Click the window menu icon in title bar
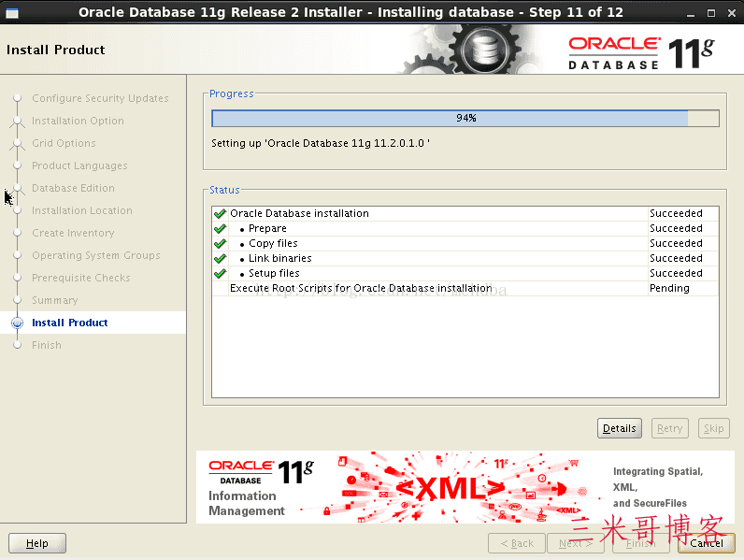Viewport: 744px width, 560px height. [x=12, y=13]
